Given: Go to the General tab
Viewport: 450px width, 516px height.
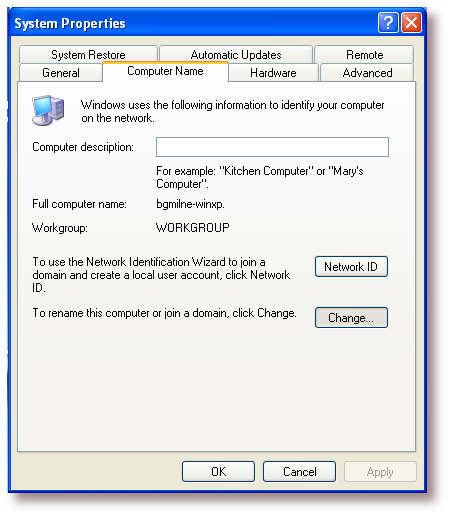Looking at the screenshot, I should click(61, 73).
